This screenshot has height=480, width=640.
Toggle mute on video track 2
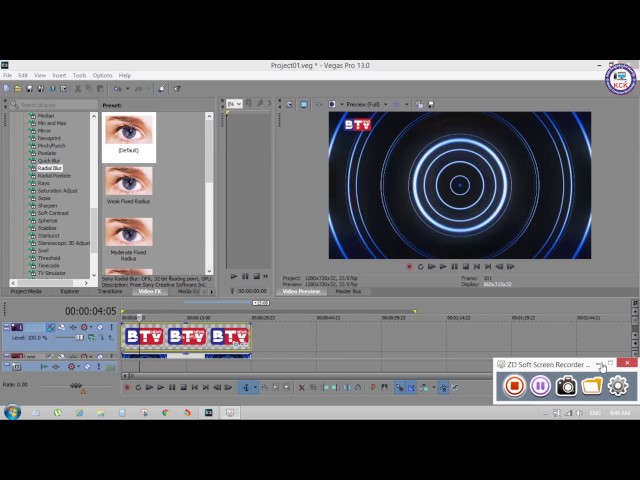(100, 356)
